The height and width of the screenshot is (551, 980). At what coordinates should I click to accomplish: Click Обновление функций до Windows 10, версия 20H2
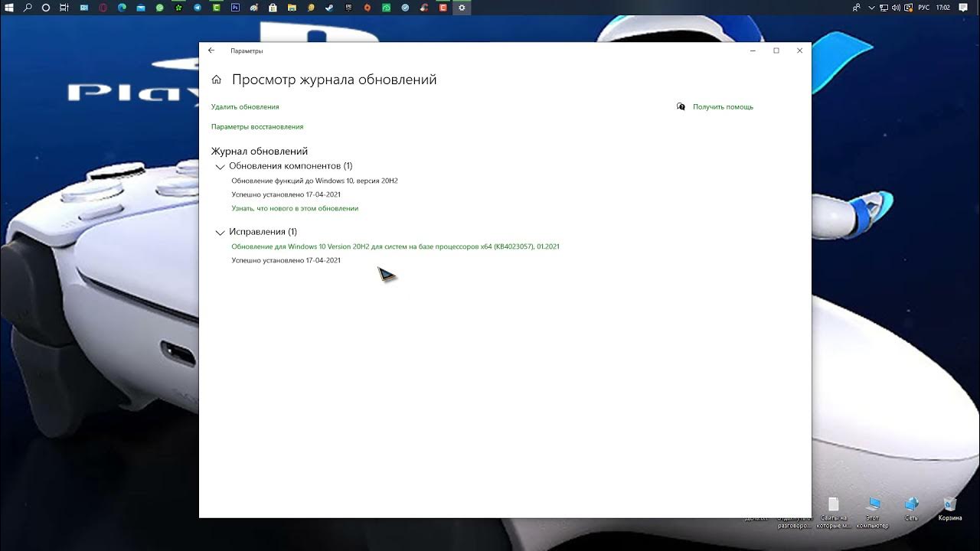(315, 181)
